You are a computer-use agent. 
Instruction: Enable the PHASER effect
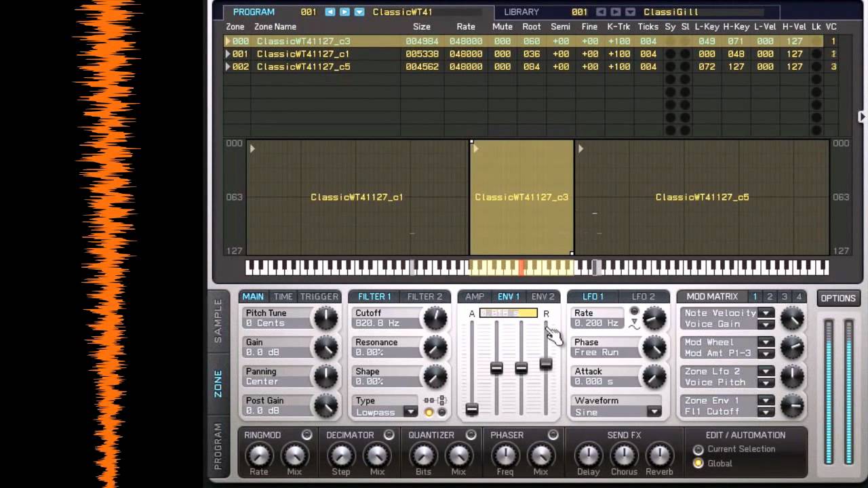pos(553,434)
